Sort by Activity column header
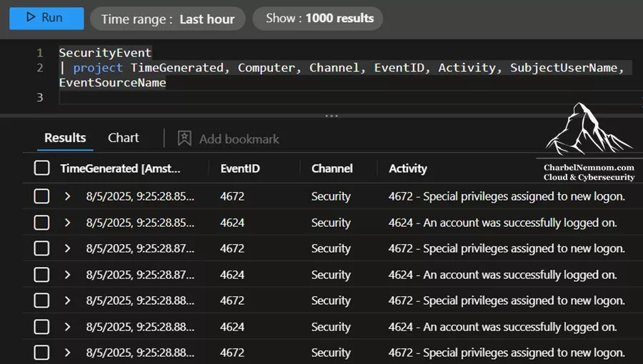Screen dimensions: 643x364 (x=408, y=168)
